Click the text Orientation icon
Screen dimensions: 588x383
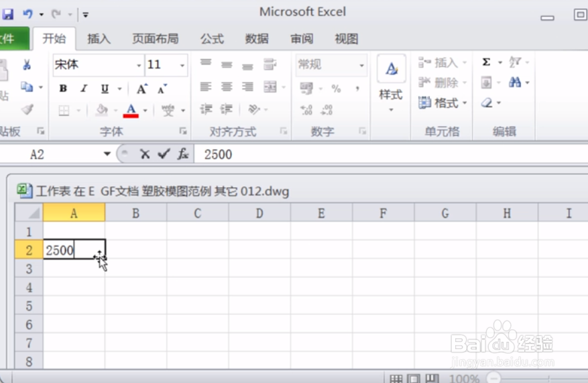pos(254,109)
